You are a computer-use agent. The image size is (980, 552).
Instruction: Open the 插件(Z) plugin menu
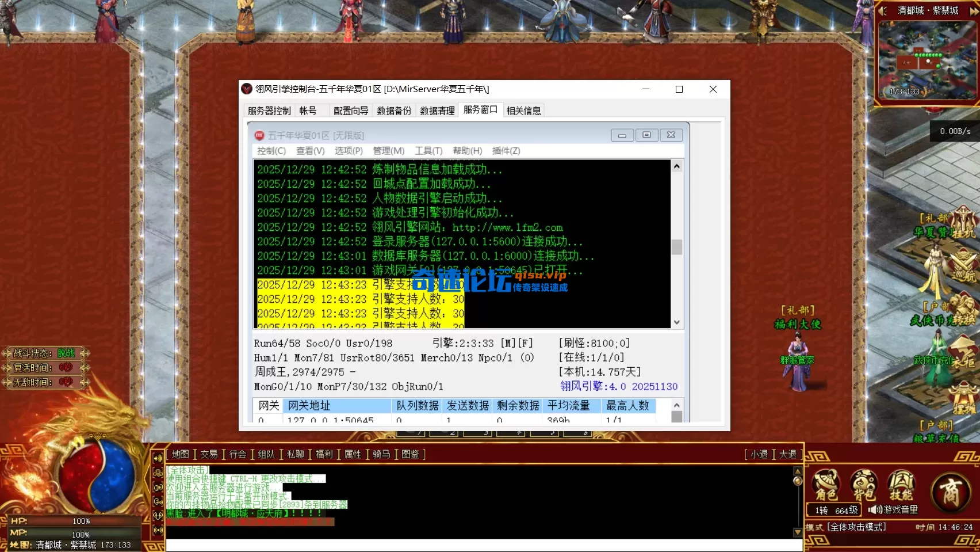[x=506, y=151]
